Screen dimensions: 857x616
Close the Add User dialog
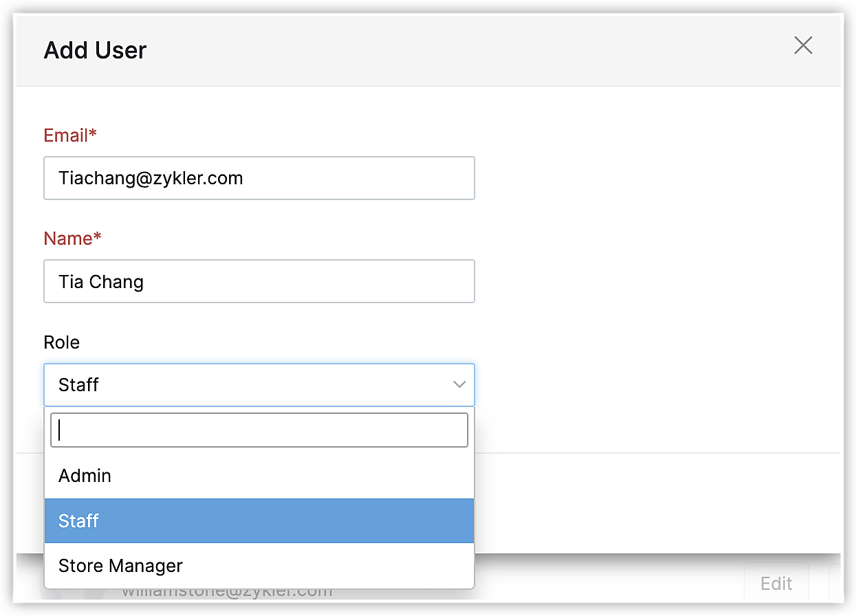point(803,46)
